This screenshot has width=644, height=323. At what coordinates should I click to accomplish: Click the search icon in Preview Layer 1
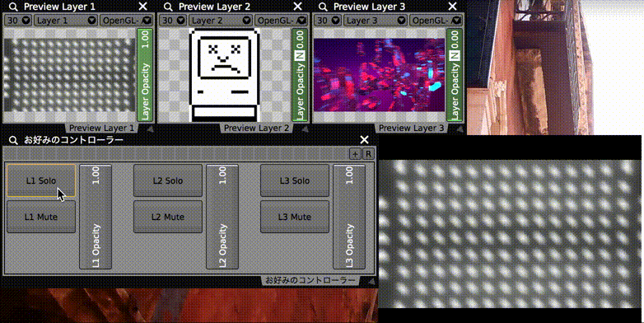(13, 7)
